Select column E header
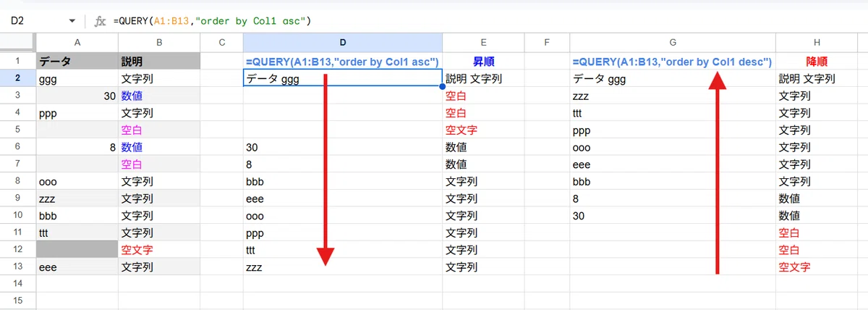Screen dimensions: 868x310 [x=483, y=43]
